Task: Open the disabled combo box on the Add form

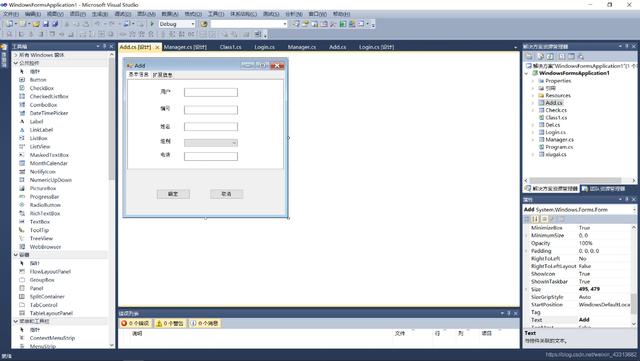Action: (x=211, y=143)
